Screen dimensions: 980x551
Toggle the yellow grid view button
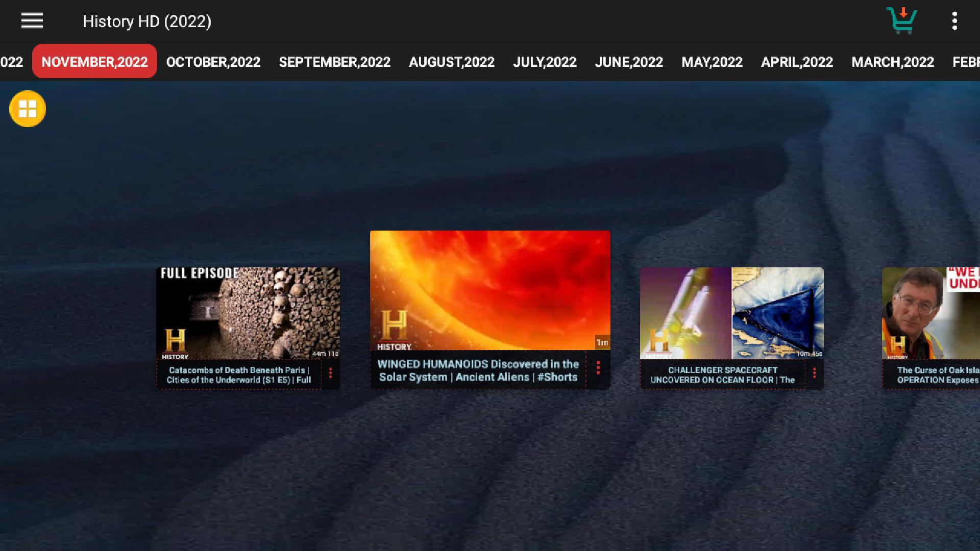28,109
